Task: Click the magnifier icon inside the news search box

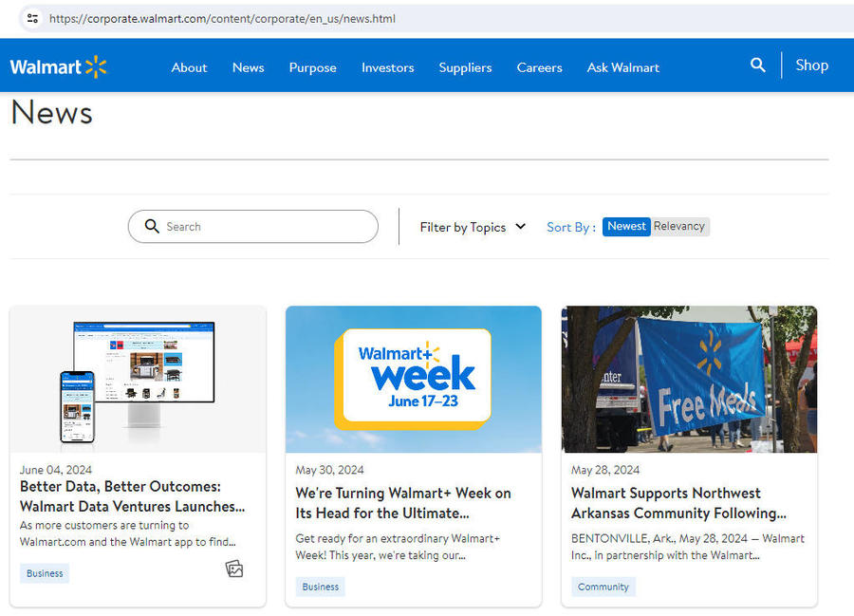Action: click(152, 227)
